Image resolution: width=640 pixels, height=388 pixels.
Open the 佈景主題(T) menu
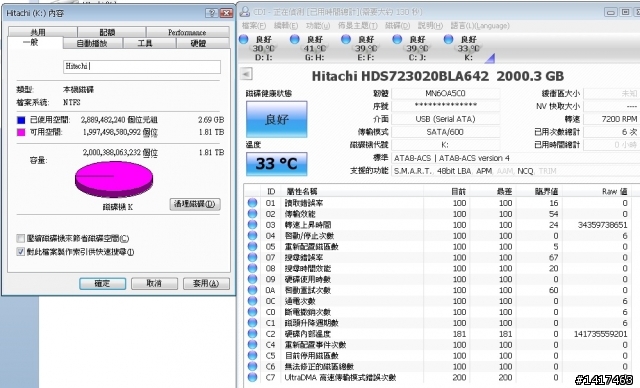pyautogui.click(x=358, y=26)
